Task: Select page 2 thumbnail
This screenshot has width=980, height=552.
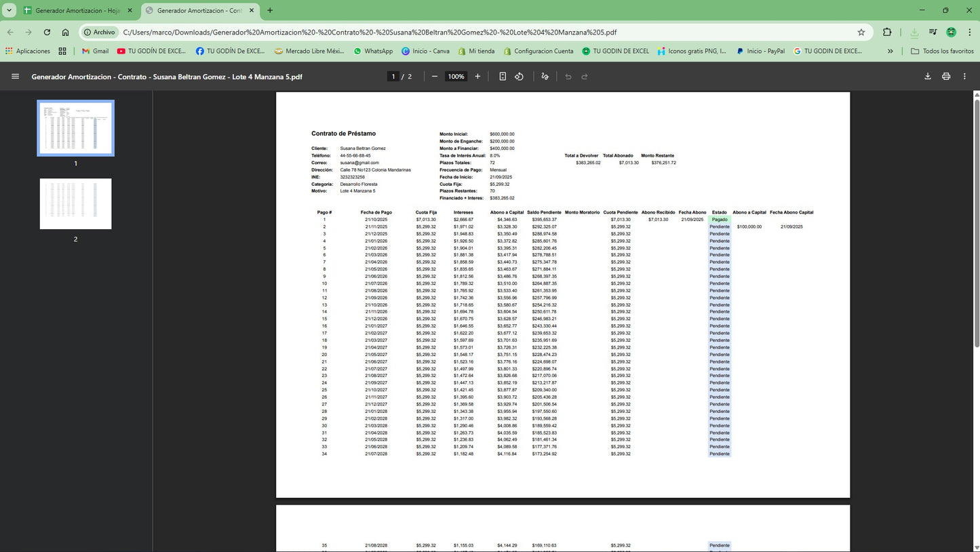Action: 75,203
